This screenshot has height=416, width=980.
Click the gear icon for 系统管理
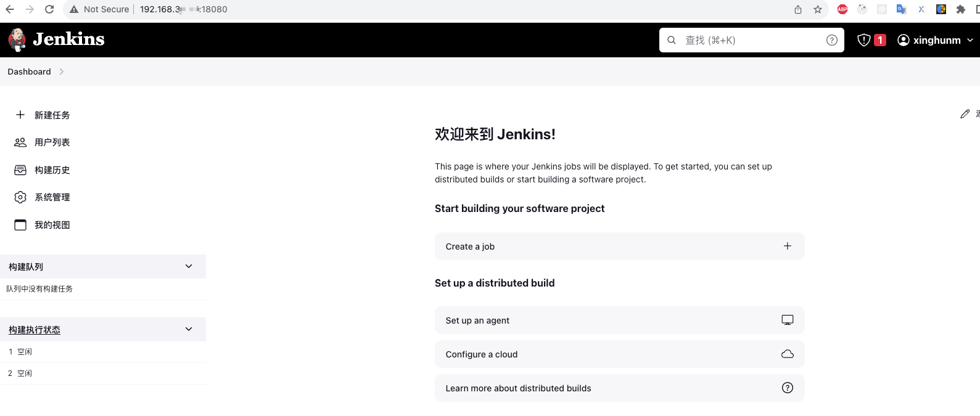20,197
